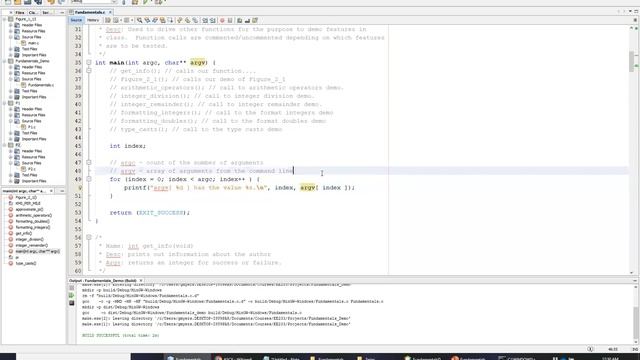The width and height of the screenshot is (640, 360).
Task: Click the Comment lines icon
Action: pyautogui.click(x=240, y=20)
